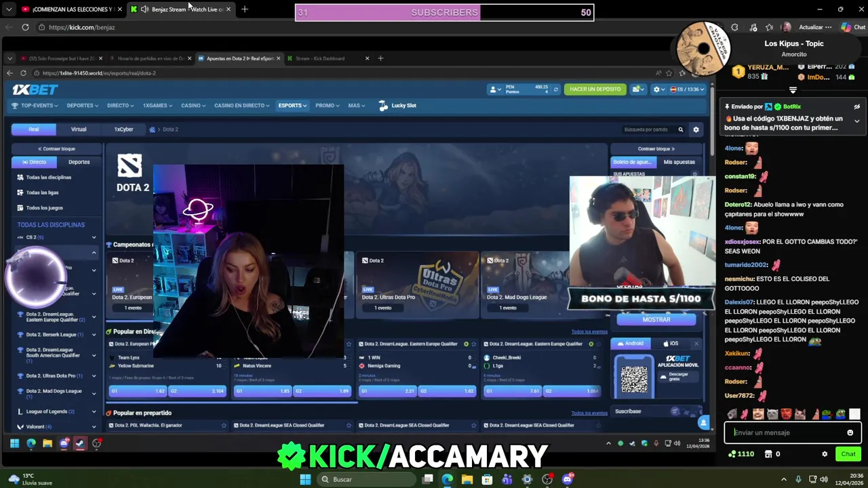Reload the 1xbet page in the inner browser
This screenshot has height=488, width=868.
click(23, 73)
